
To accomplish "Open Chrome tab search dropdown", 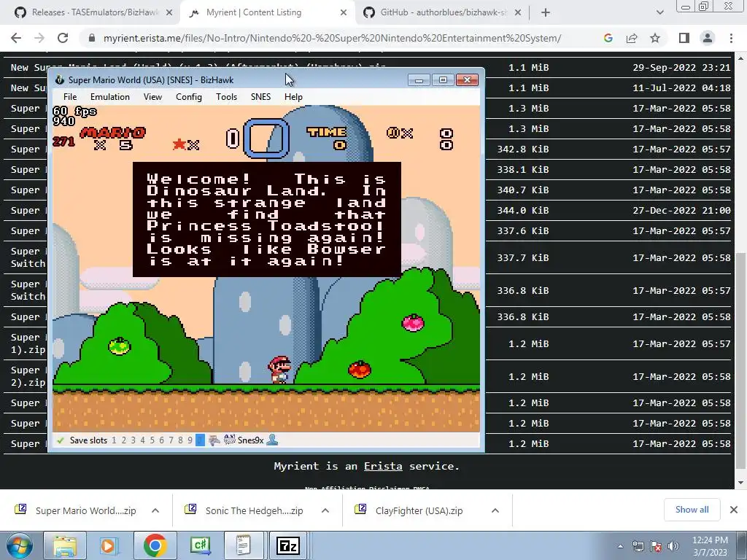I will 659,13.
